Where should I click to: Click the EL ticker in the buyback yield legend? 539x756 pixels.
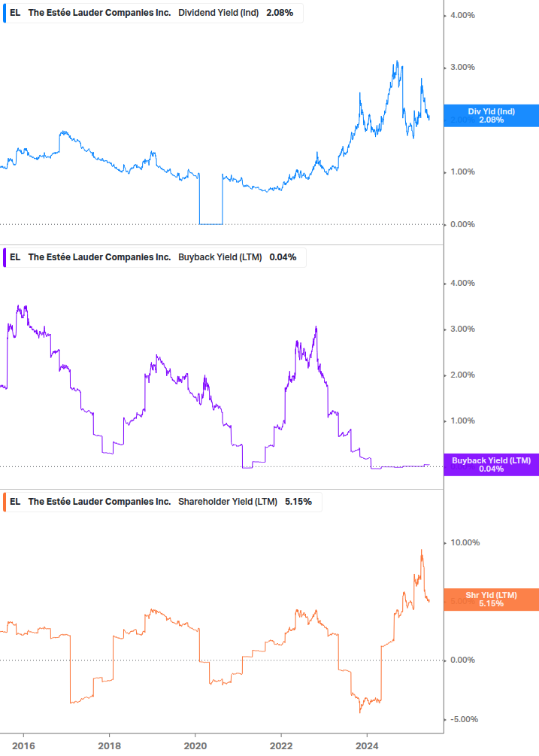pyautogui.click(x=15, y=257)
